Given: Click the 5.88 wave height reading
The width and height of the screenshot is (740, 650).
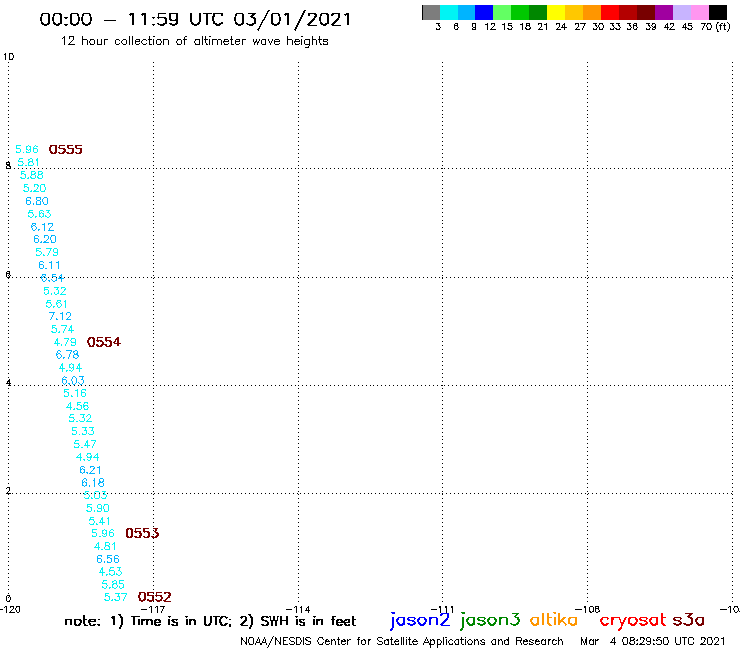Looking at the screenshot, I should pyautogui.click(x=32, y=176).
